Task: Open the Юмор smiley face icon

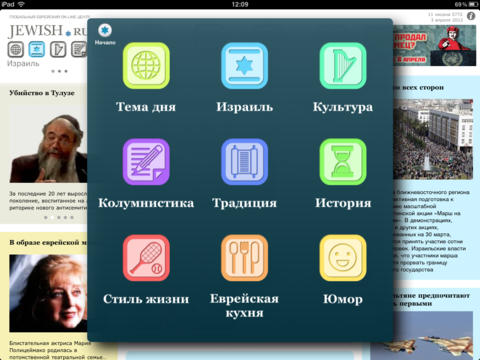Action: tap(343, 258)
